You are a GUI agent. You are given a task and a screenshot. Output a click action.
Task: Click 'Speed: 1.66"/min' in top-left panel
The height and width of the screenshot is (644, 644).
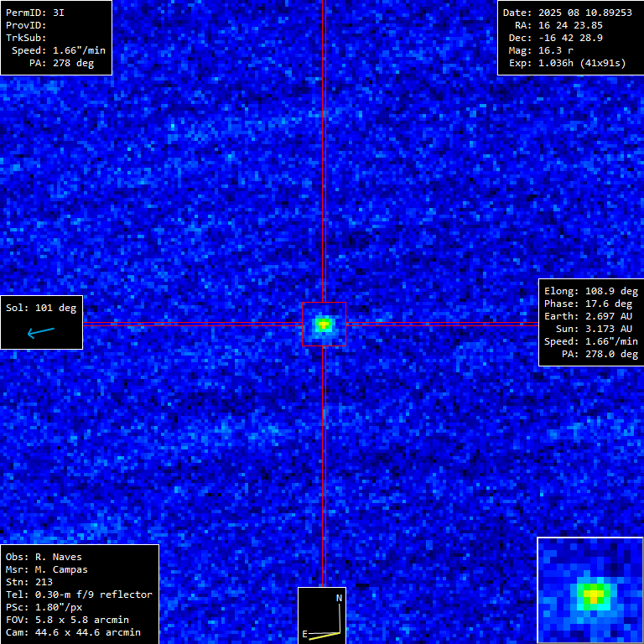pyautogui.click(x=59, y=50)
